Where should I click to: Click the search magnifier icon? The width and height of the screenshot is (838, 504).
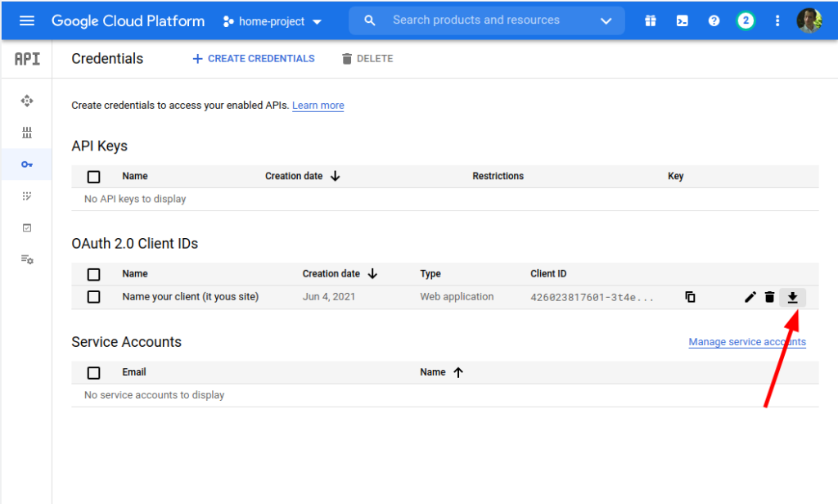click(369, 20)
